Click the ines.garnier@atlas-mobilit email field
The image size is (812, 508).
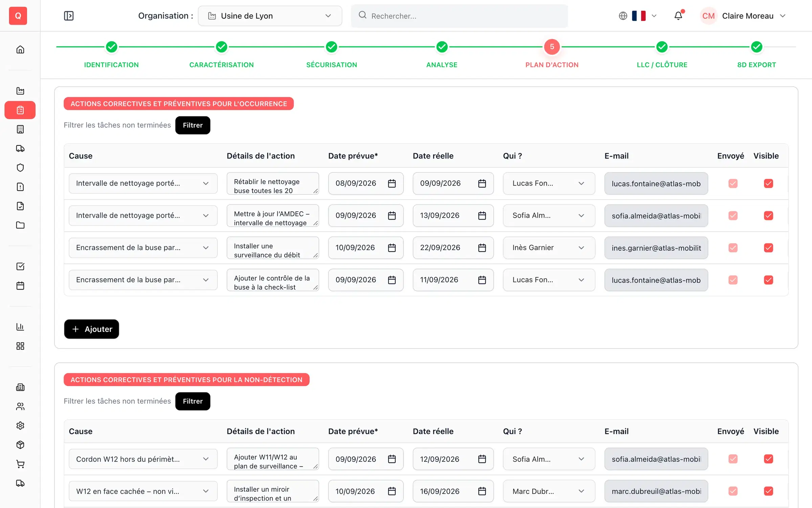656,248
